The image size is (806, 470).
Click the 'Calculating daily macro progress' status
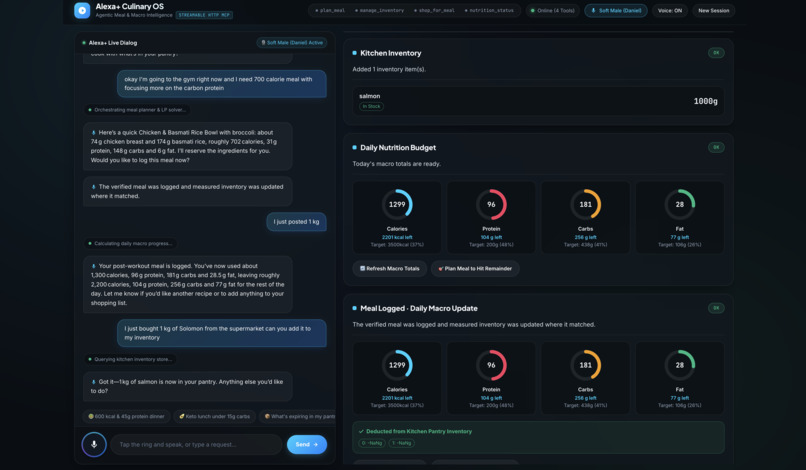pyautogui.click(x=131, y=243)
